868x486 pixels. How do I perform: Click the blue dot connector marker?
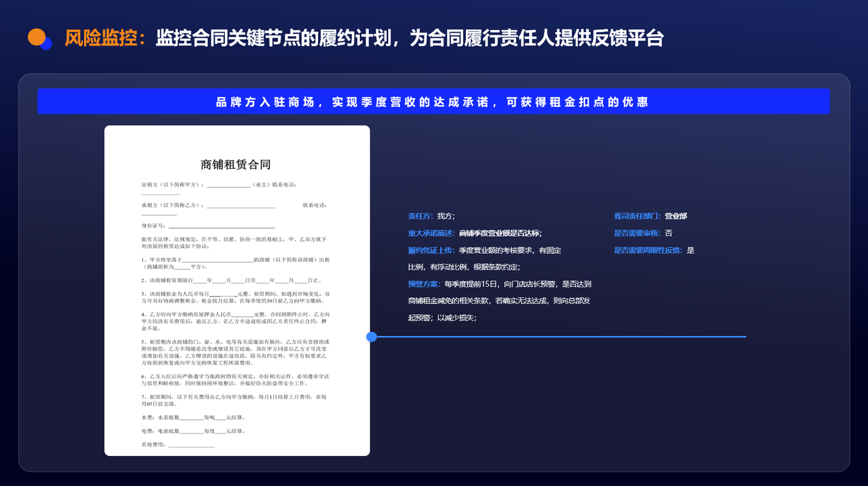(372, 337)
